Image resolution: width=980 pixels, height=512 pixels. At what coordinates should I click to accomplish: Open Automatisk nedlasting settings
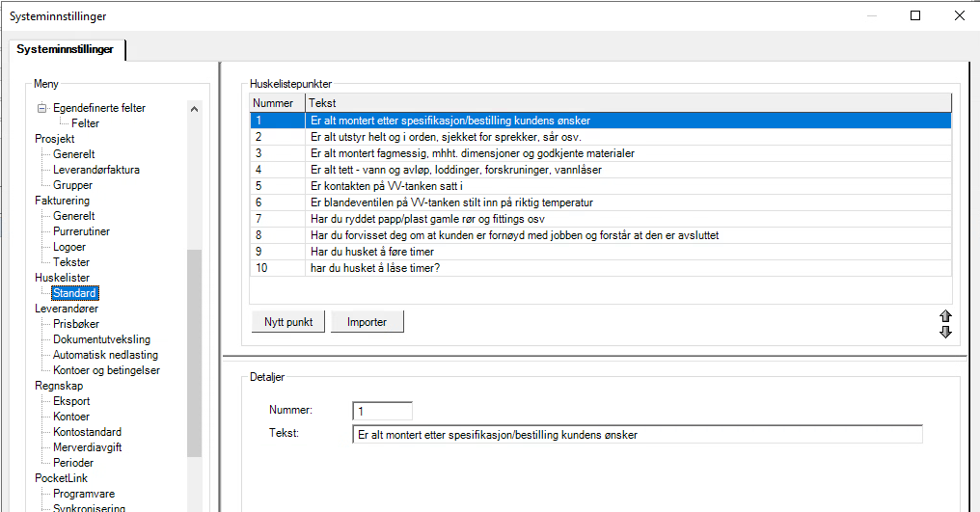(x=106, y=355)
